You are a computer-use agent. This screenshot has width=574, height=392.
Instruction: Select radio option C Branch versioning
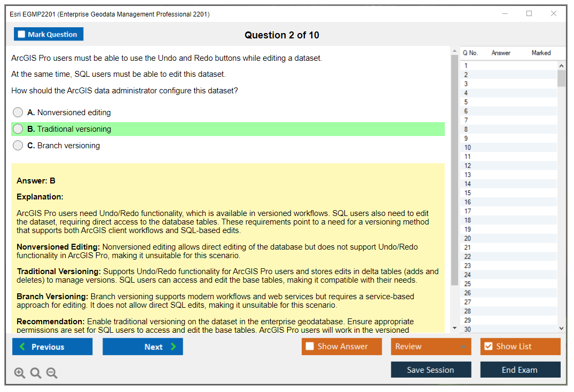(18, 145)
